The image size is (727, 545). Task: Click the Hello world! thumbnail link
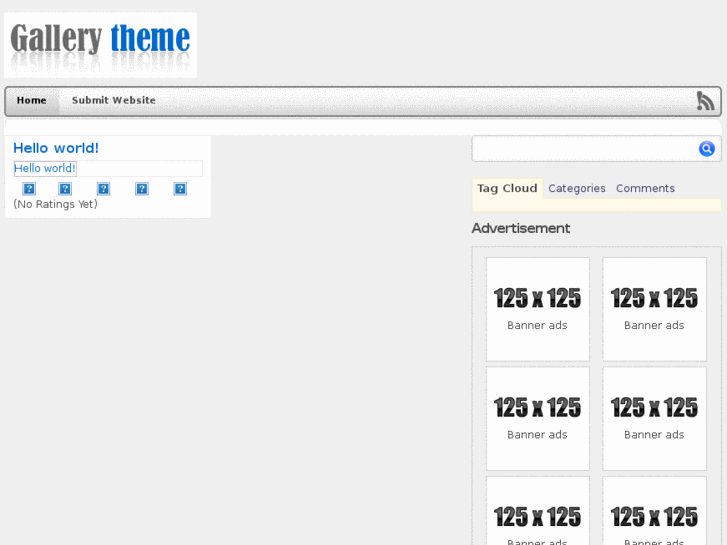click(x=45, y=168)
